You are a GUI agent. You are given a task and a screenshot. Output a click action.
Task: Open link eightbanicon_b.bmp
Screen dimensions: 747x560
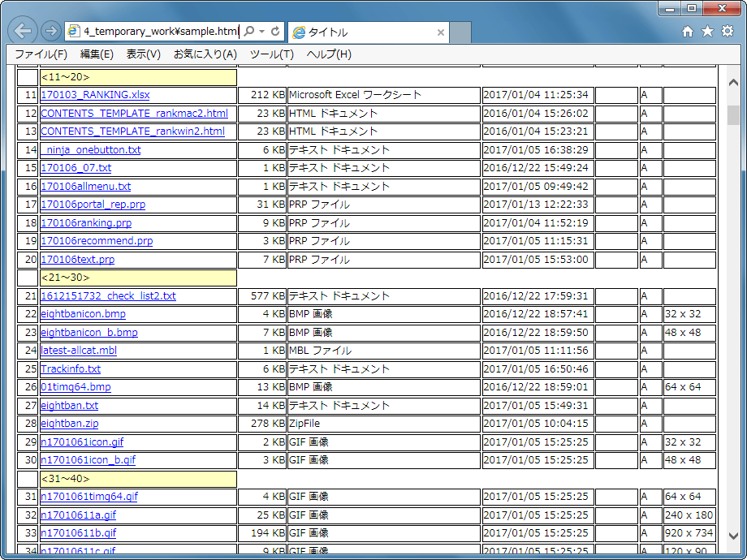coord(89,333)
